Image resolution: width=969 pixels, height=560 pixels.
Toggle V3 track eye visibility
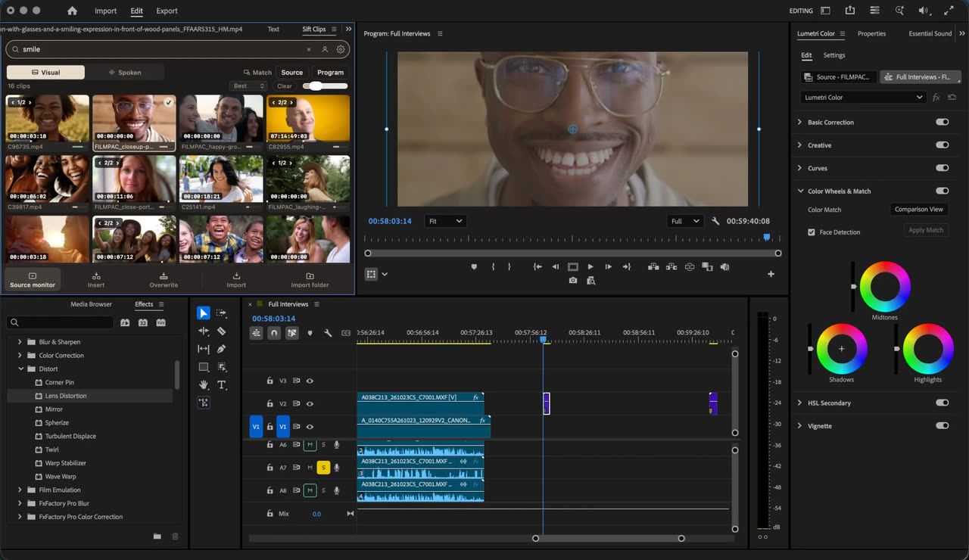coord(310,381)
